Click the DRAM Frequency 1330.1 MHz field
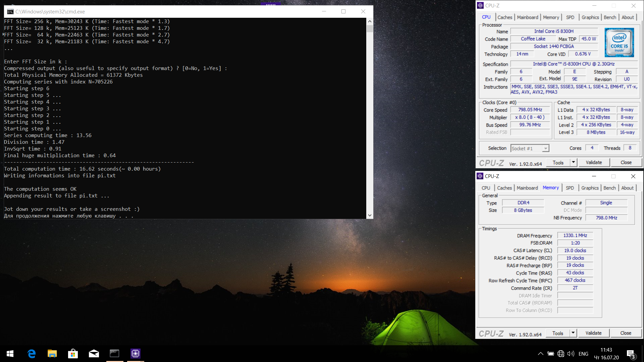Viewport: 644px width, 362px height. pos(575,235)
